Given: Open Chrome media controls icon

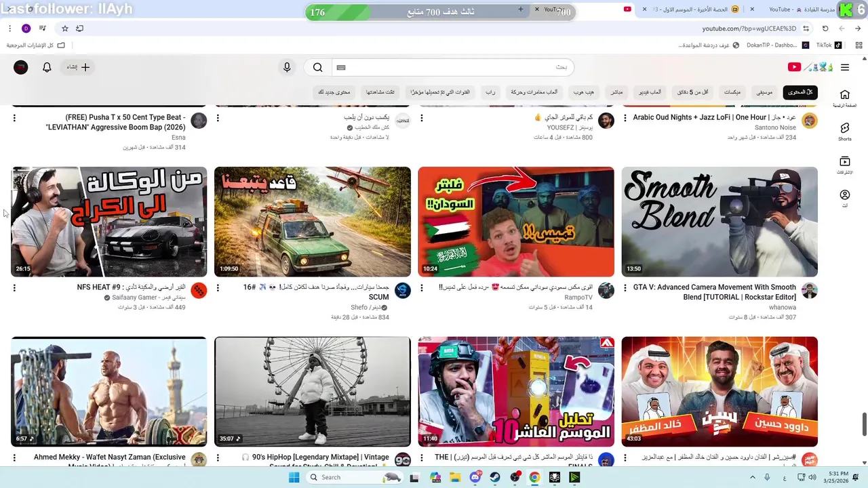Looking at the screenshot, I should point(43,28).
